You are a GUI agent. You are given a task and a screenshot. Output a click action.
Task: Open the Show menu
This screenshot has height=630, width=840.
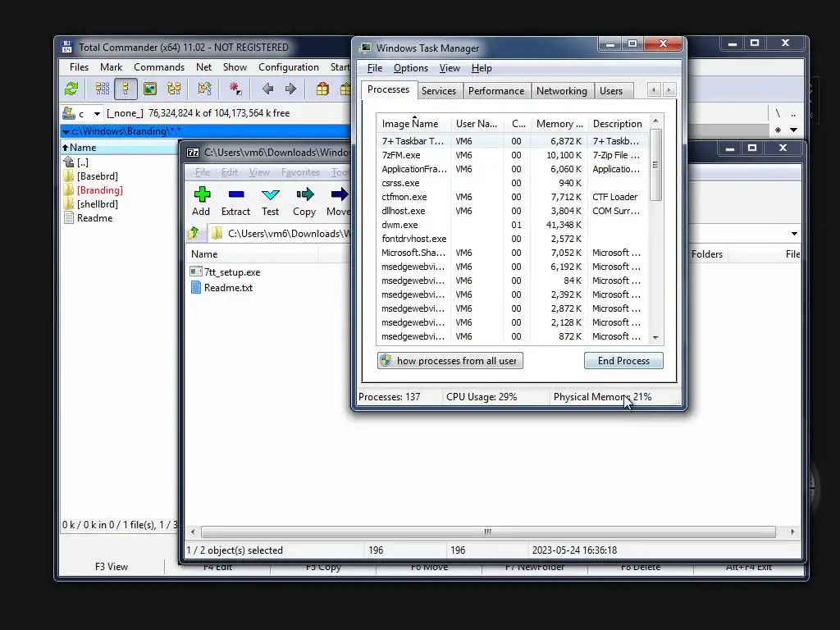(x=235, y=67)
